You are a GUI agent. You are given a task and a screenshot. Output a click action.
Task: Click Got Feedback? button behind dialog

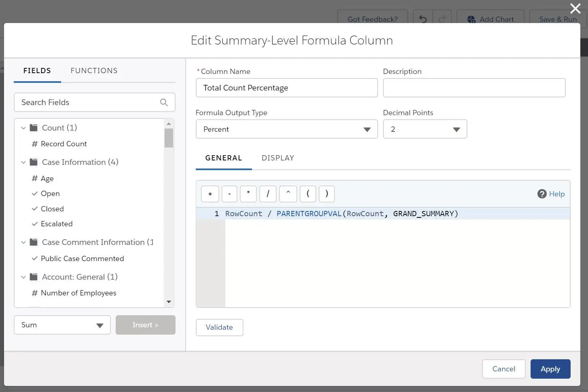tap(372, 19)
